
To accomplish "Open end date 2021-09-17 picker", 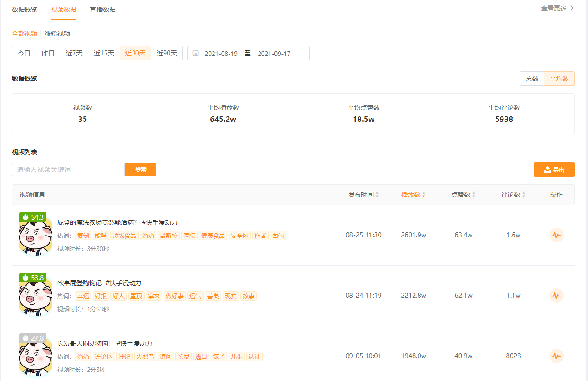I will 274,54.
